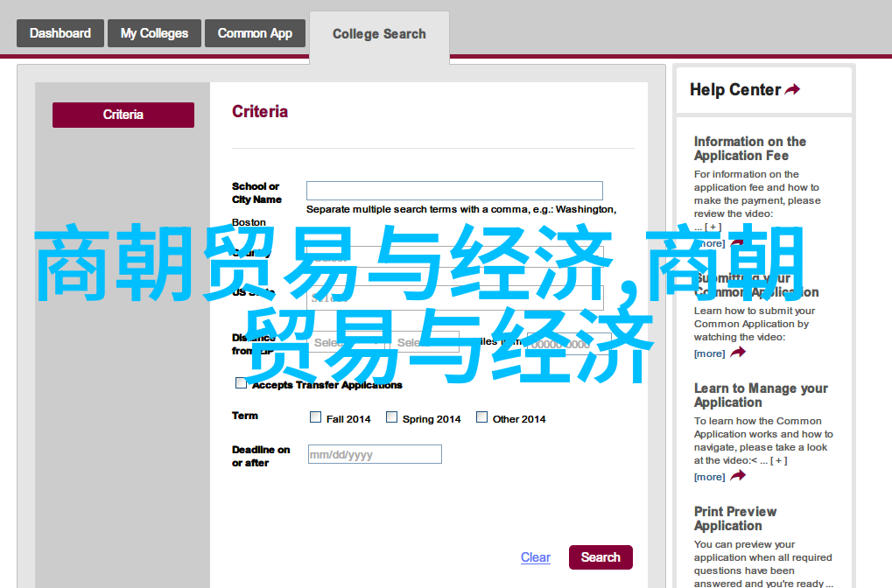Viewport: 892px width, 588px height.
Task: Open second Distance from ZIP Select dropdown
Action: coord(425,343)
